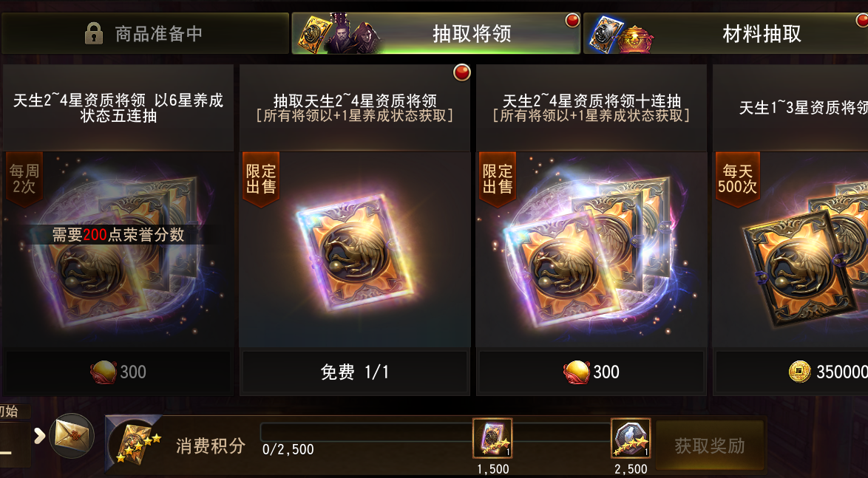Open the 材料抽取 tab
This screenshot has width=868, height=478.
tap(726, 34)
